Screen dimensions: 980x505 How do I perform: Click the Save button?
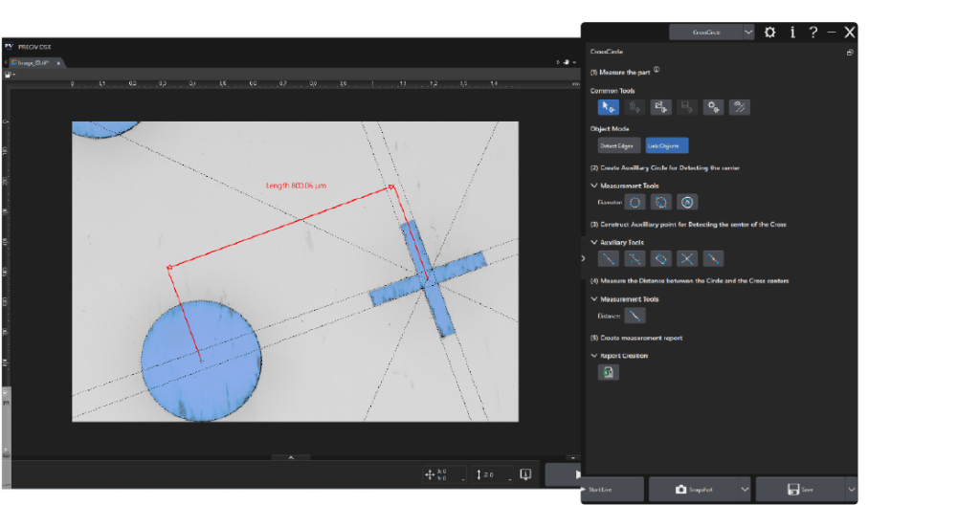pos(801,490)
